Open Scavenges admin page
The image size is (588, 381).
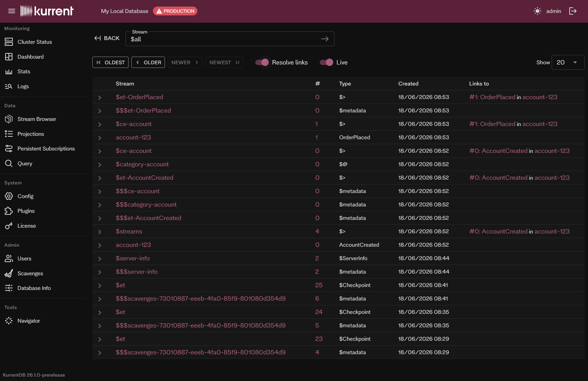30,273
